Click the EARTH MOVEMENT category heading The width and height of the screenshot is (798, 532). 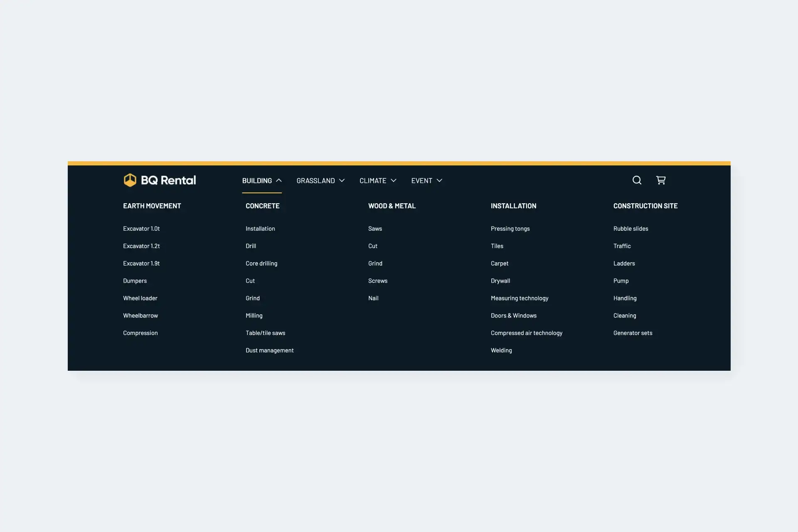coord(152,205)
